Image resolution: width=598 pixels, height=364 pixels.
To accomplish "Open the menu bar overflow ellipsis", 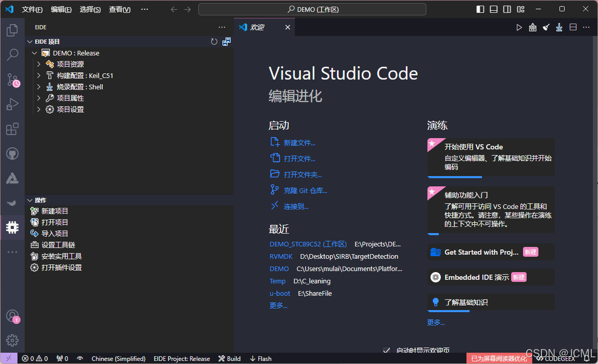I will click(144, 9).
